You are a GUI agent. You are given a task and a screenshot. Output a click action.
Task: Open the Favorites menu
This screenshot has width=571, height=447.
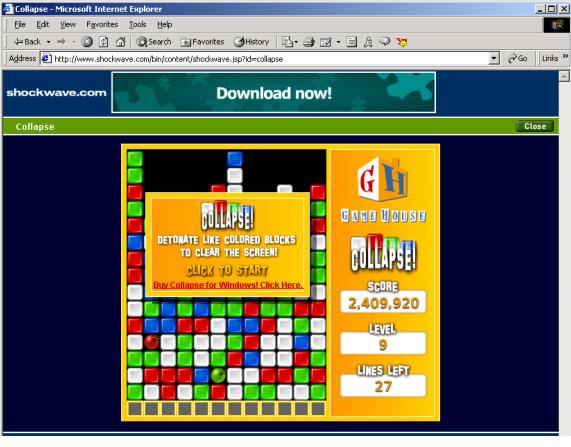coord(102,24)
